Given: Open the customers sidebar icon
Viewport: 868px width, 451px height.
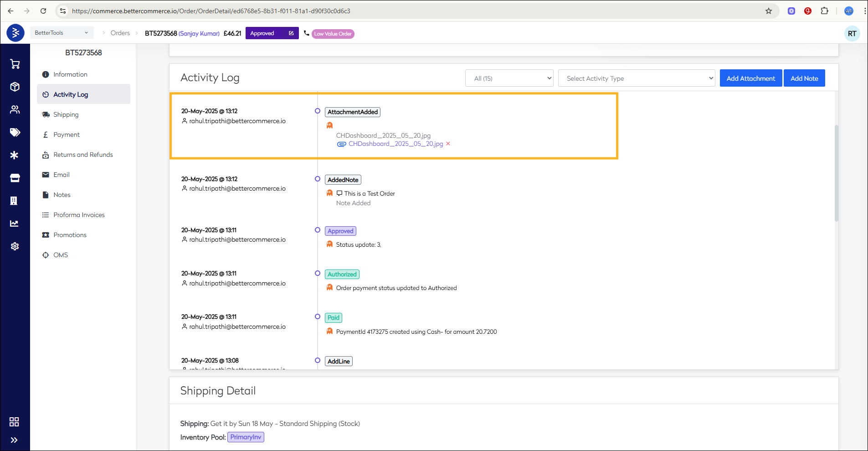Looking at the screenshot, I should pyautogui.click(x=15, y=109).
